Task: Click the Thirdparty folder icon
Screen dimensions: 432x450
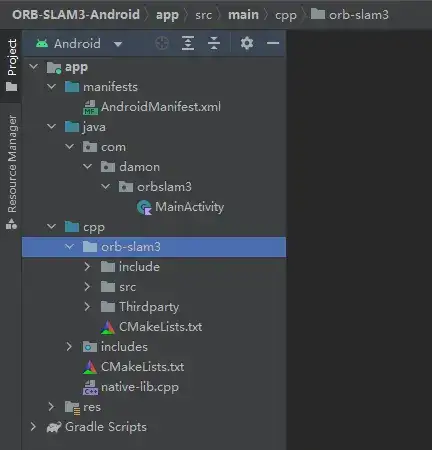Action: [108, 307]
